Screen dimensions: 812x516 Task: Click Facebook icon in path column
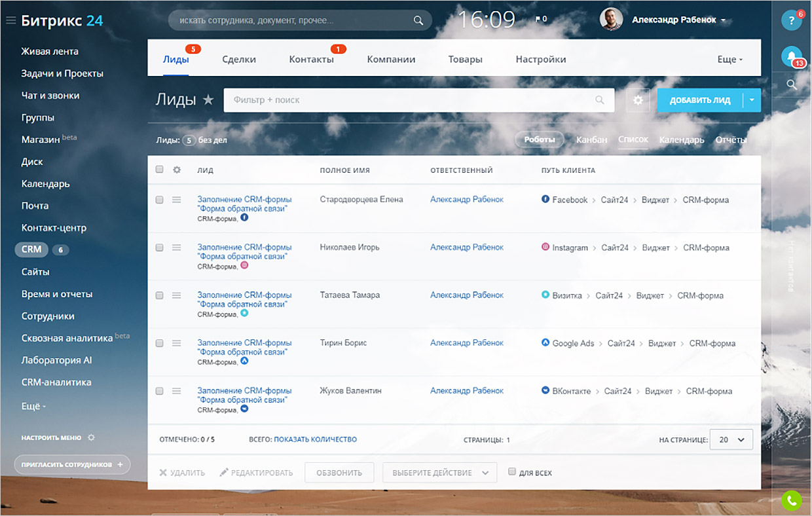tap(545, 199)
